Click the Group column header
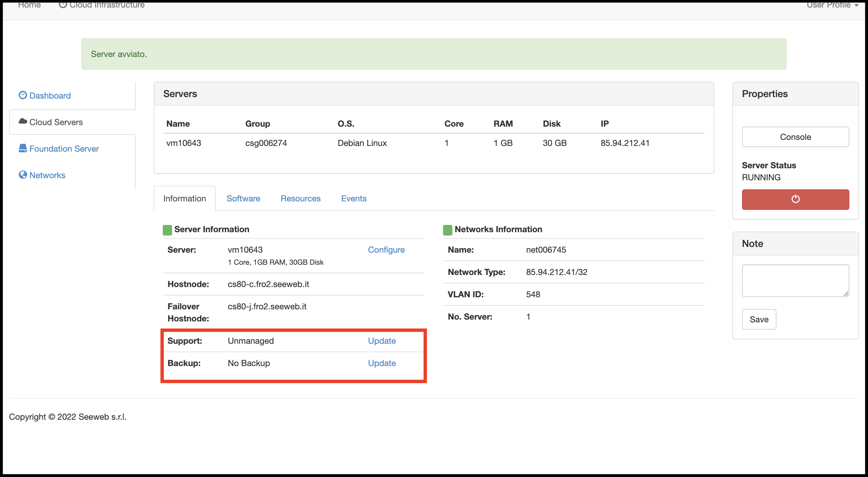Image resolution: width=868 pixels, height=477 pixels. [x=258, y=124]
